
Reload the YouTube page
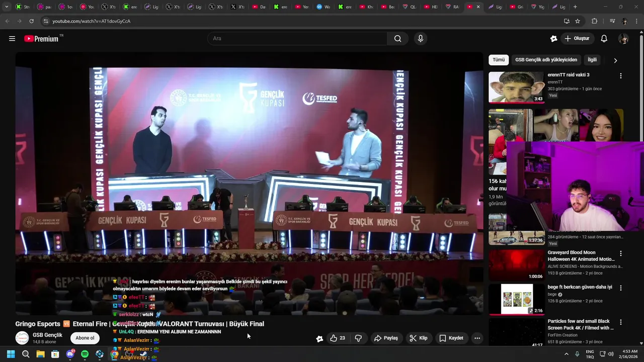[31, 21]
